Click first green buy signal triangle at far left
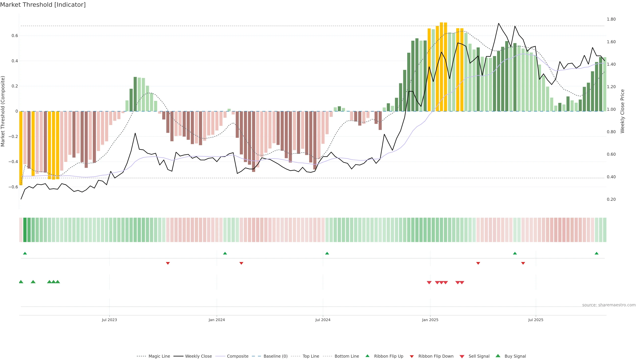Viewport: 644px width, 362px height. click(21, 282)
